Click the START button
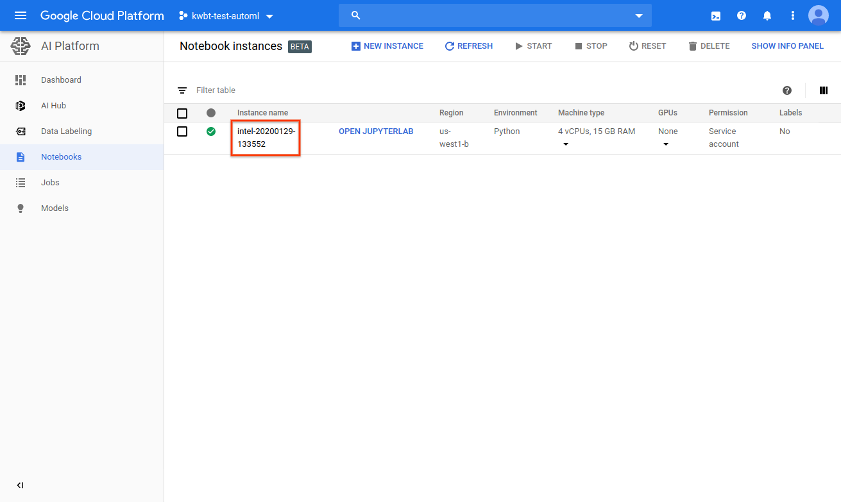841x504 pixels. (533, 46)
